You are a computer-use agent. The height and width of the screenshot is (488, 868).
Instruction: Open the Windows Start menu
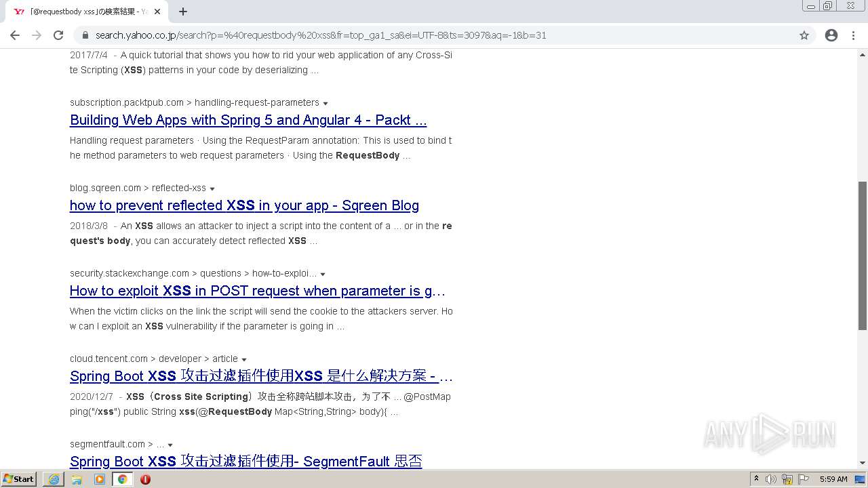19,479
